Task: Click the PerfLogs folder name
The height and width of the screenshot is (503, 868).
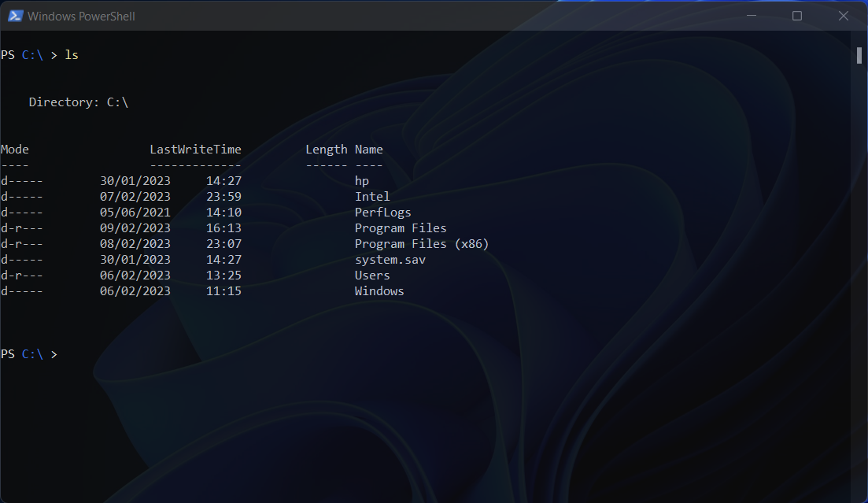Action: (x=382, y=212)
